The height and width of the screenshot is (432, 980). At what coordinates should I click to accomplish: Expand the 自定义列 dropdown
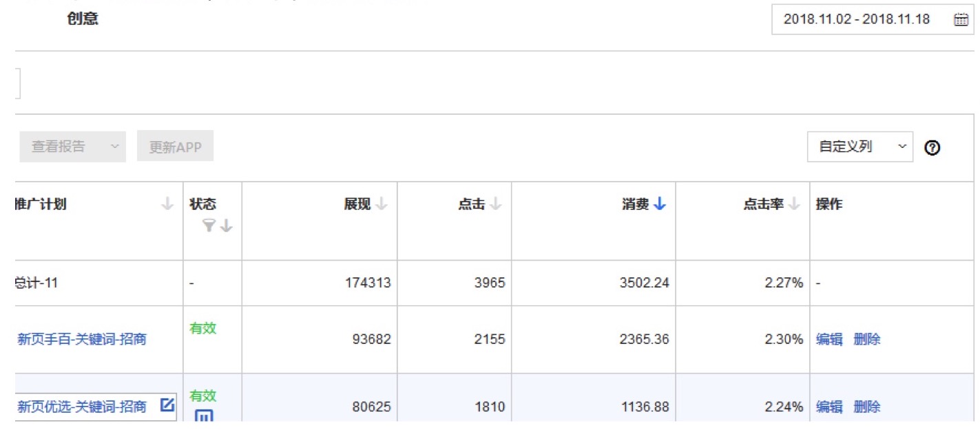(859, 147)
